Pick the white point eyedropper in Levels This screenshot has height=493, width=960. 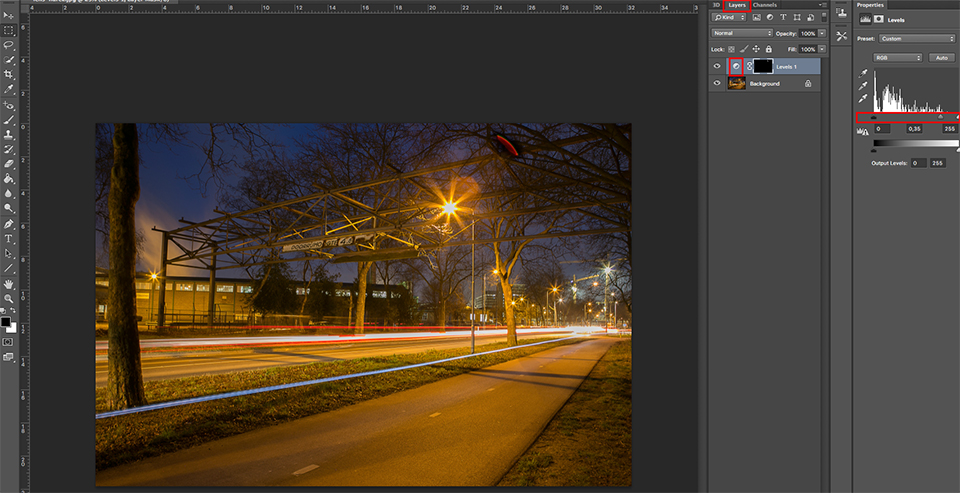pyautogui.click(x=863, y=99)
